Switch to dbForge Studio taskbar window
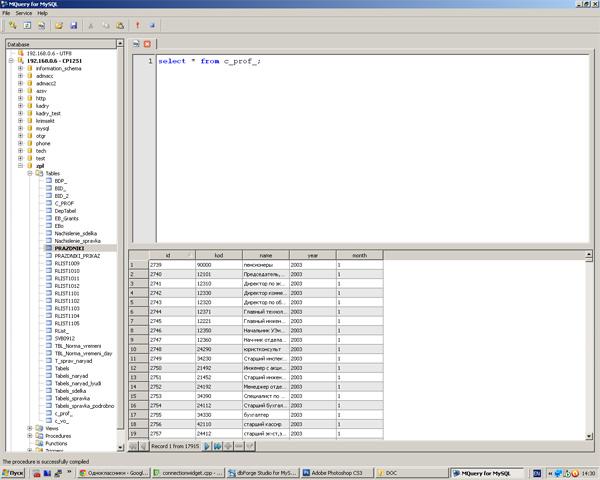Viewport: 600px width, 480px height. click(x=262, y=473)
